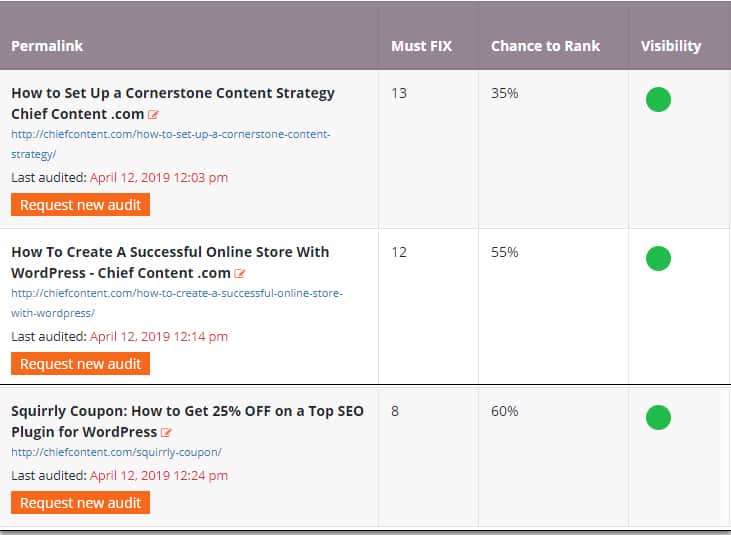731x535 pixels.
Task: Sort by Visibility column header
Action: pos(670,46)
